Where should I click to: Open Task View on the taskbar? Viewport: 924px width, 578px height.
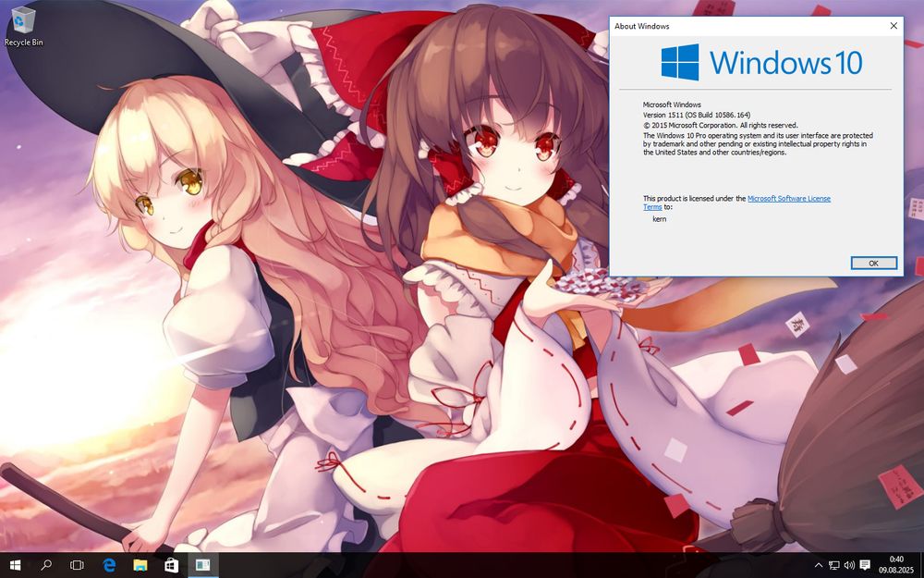pos(77,565)
